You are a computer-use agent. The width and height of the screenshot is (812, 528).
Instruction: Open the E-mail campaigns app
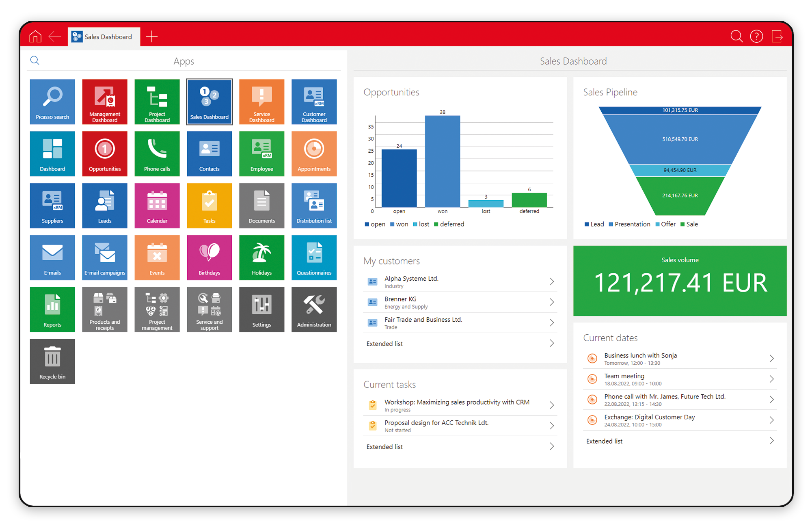(x=104, y=258)
